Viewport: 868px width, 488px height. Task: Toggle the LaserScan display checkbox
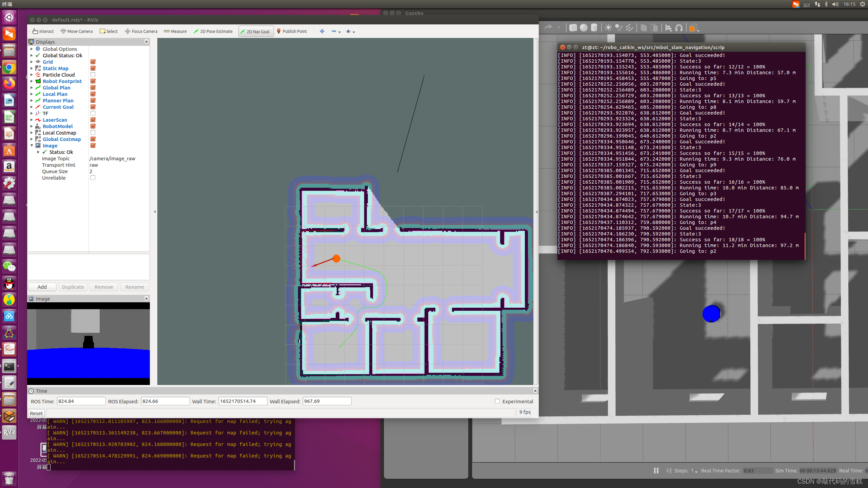[93, 120]
